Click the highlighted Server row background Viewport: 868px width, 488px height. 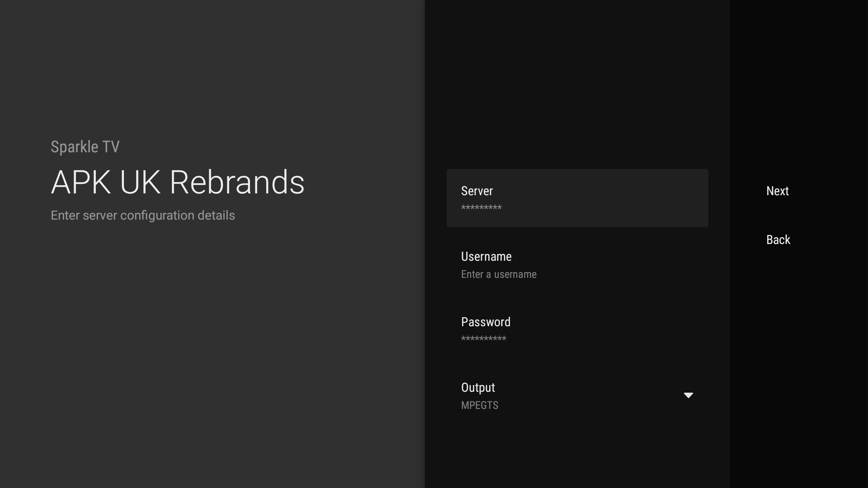(577, 198)
